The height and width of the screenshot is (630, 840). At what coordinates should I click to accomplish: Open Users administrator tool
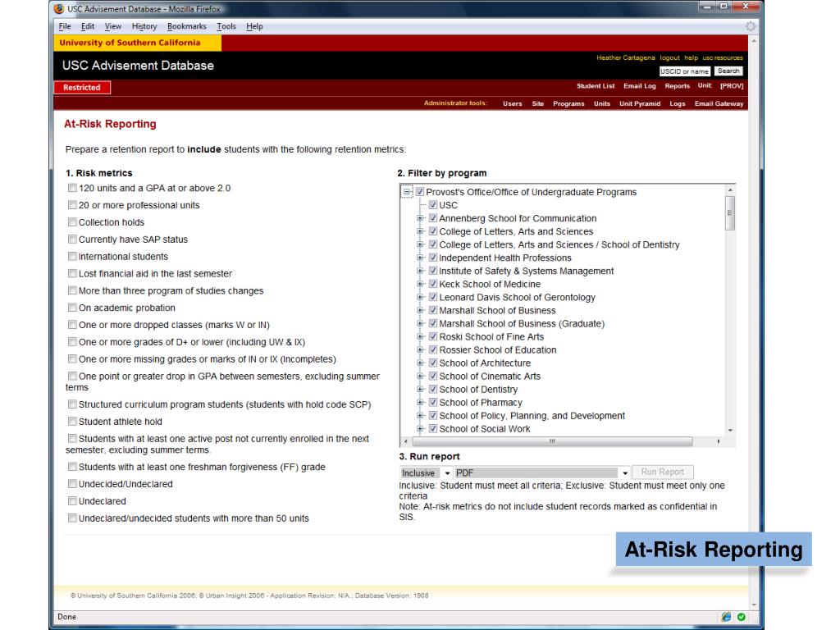(512, 103)
